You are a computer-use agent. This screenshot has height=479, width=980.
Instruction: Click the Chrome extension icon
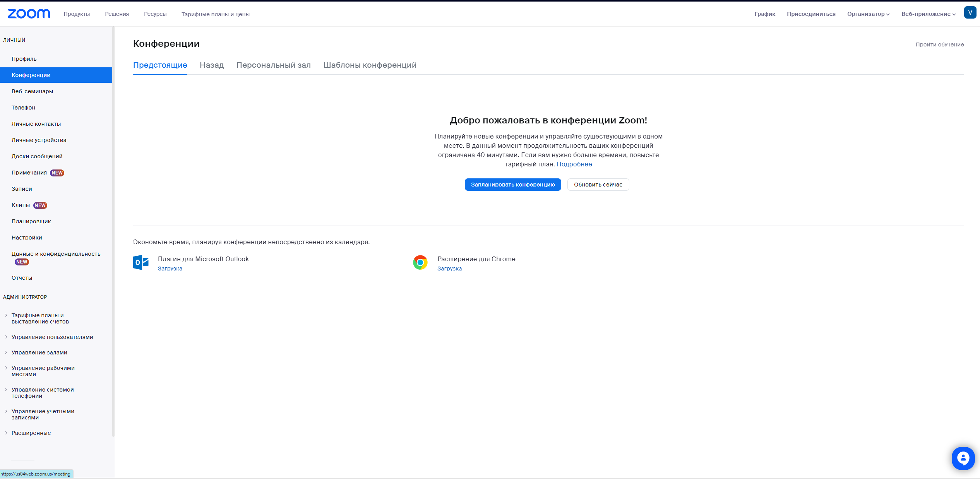click(x=420, y=263)
